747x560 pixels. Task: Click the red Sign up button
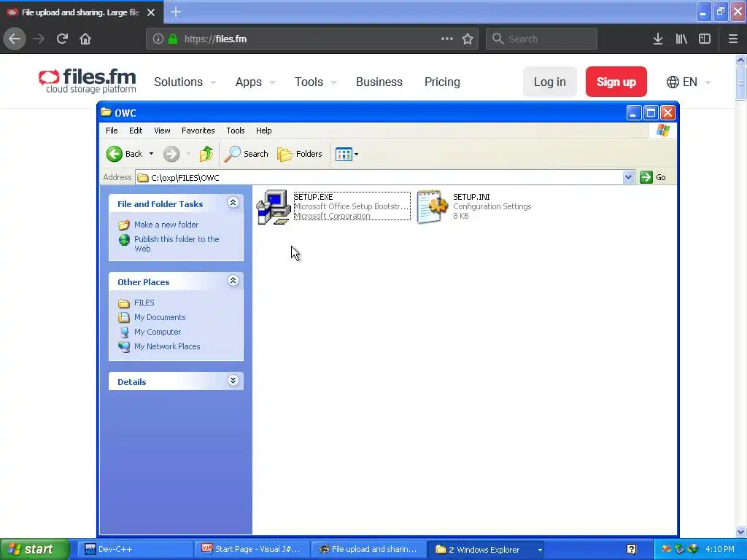pyautogui.click(x=616, y=82)
